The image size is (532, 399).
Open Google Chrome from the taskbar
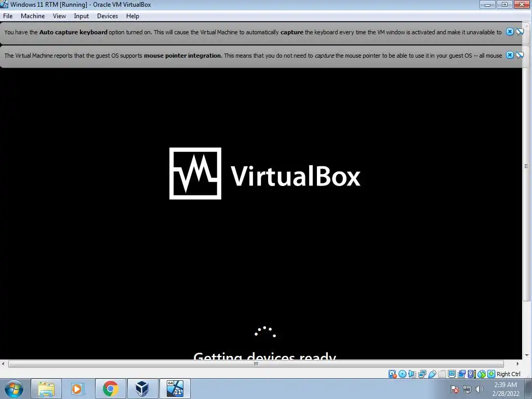point(110,389)
